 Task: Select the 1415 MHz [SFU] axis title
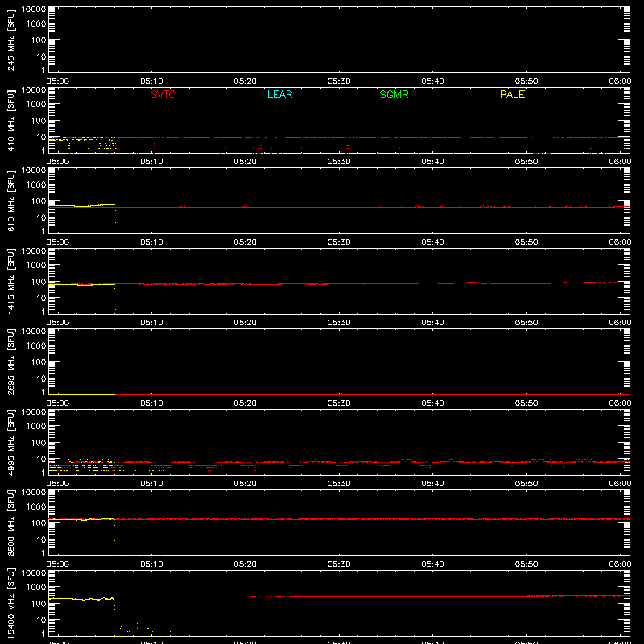[11, 281]
